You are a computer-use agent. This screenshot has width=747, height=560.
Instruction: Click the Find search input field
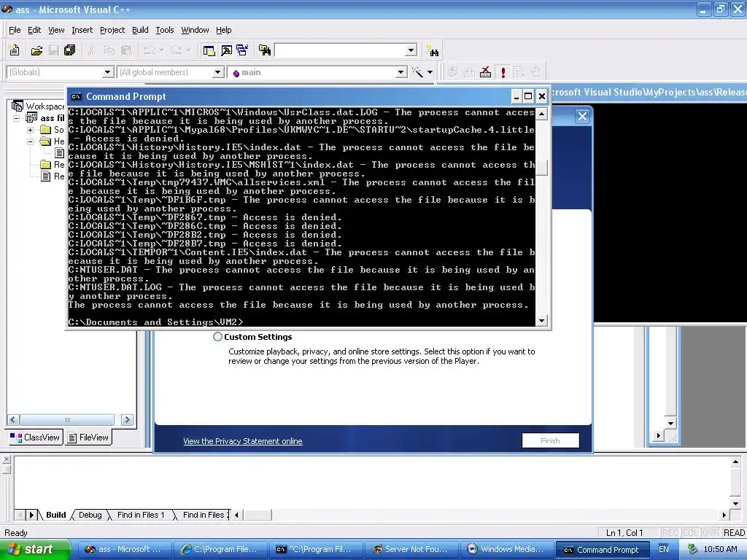click(x=340, y=50)
